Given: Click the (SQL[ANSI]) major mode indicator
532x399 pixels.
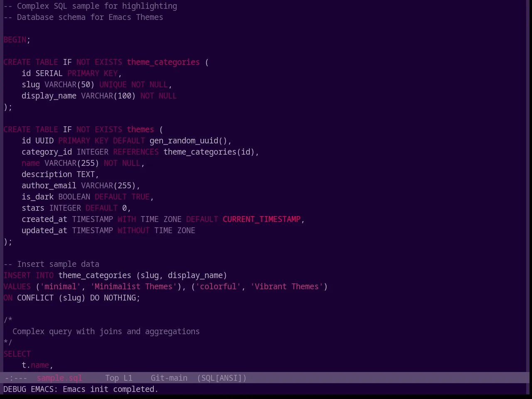Looking at the screenshot, I should pos(222,378).
